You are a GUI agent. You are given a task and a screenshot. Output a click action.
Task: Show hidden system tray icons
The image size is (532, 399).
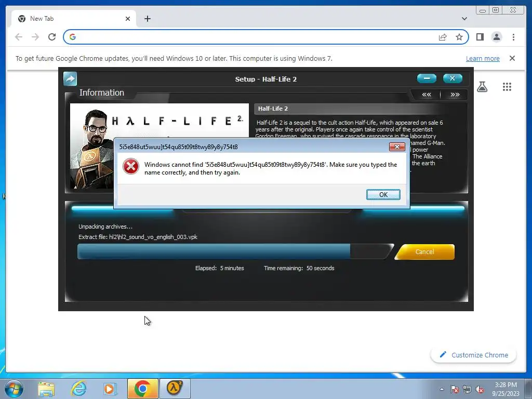pyautogui.click(x=442, y=389)
